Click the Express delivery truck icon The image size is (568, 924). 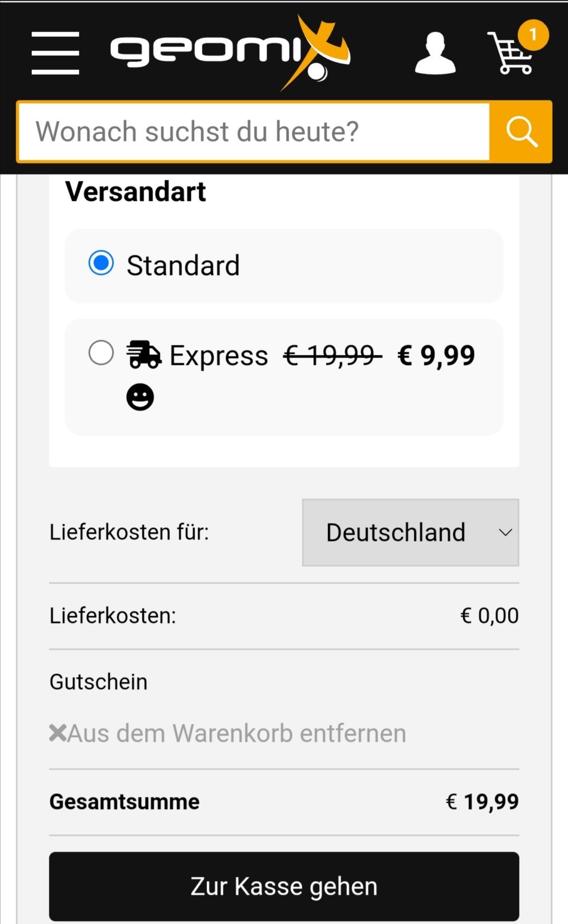tap(144, 354)
